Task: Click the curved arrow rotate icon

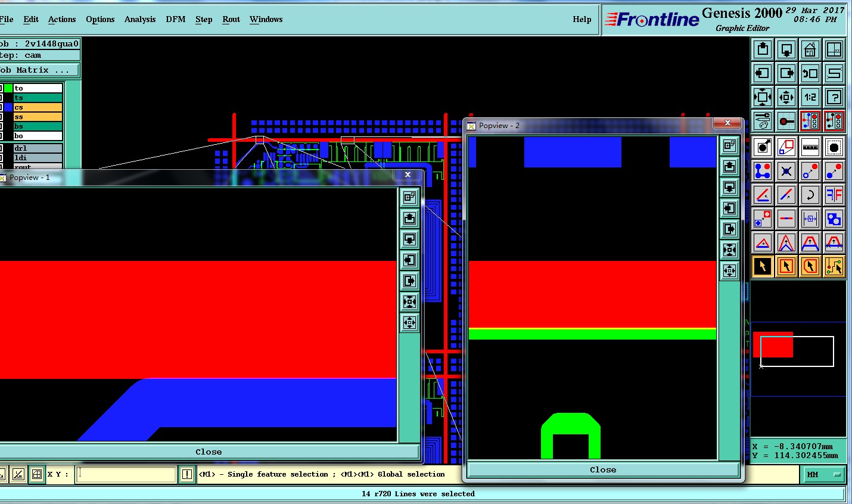Action: tap(810, 195)
